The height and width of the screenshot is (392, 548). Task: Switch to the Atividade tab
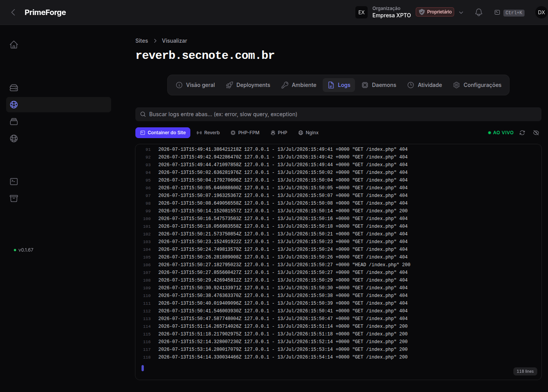pyautogui.click(x=425, y=85)
